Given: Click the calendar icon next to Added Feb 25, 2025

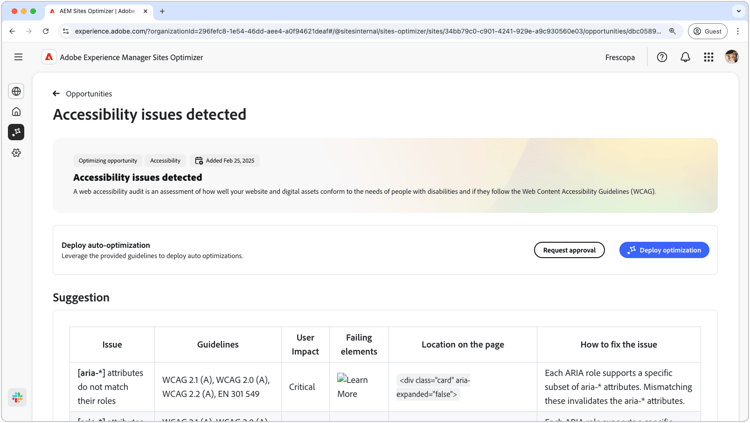Looking at the screenshot, I should tap(199, 161).
